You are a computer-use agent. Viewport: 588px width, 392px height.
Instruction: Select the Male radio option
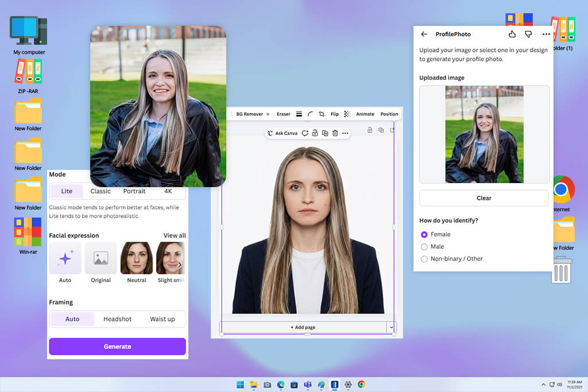(x=424, y=247)
